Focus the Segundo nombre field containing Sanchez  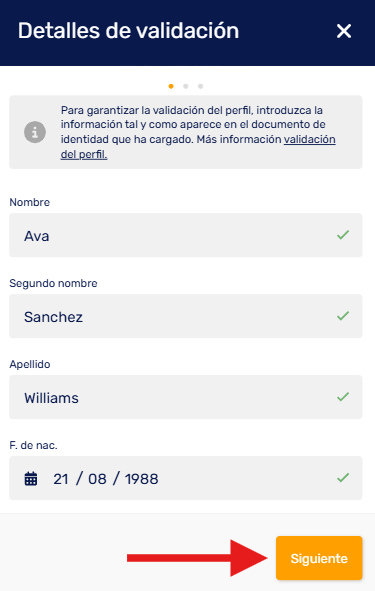[x=186, y=316]
